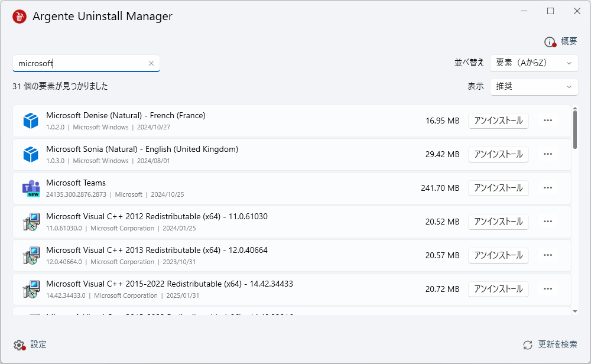This screenshot has width=591, height=364.
Task: Open the 概要 about link
Action: [x=569, y=41]
